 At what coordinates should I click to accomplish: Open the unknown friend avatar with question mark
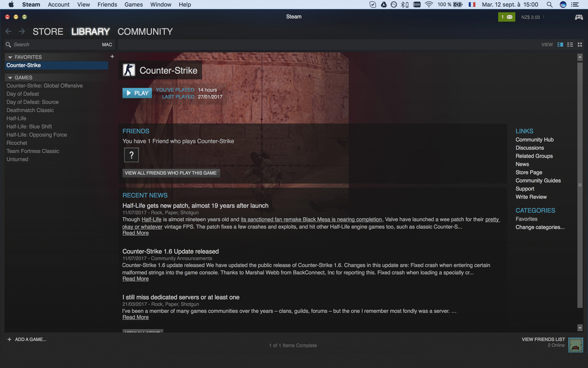tap(131, 155)
